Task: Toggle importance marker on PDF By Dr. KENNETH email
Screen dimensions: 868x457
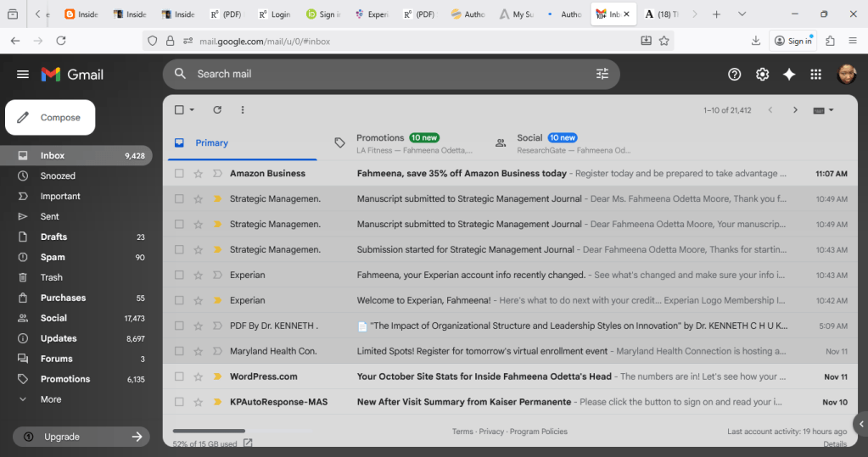Action: 217,326
